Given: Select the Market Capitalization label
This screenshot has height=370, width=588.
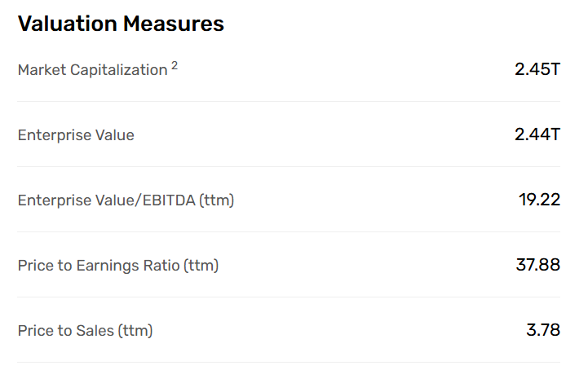Looking at the screenshot, I should tap(93, 70).
